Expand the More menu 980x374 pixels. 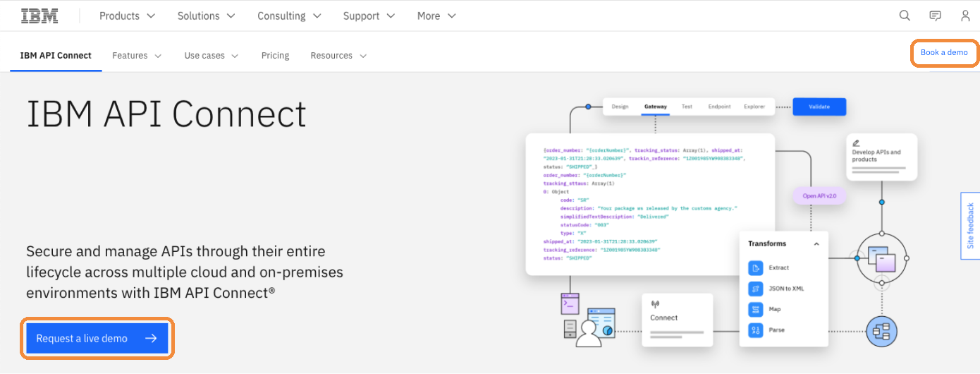pos(436,16)
